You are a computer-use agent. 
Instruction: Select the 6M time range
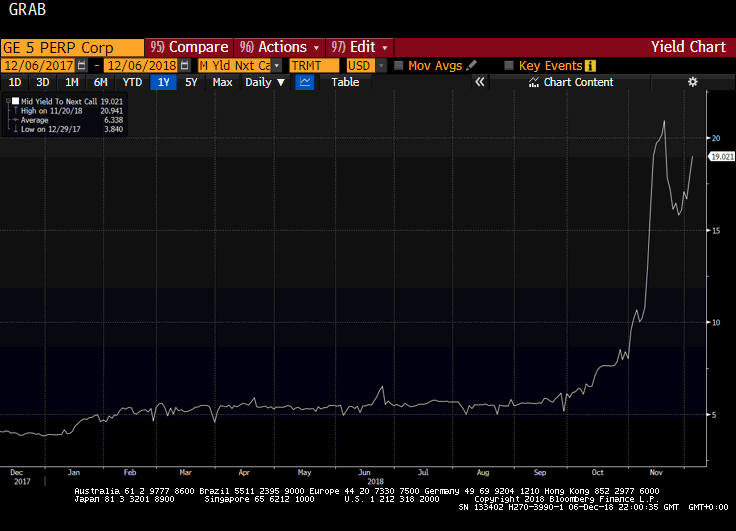point(100,82)
